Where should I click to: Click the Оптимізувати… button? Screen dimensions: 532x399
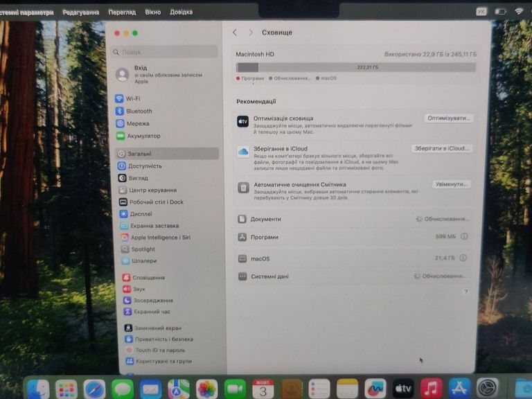tap(449, 118)
